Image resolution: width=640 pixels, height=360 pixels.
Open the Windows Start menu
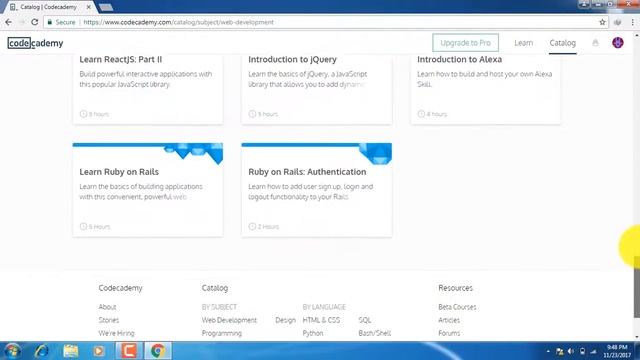point(12,351)
